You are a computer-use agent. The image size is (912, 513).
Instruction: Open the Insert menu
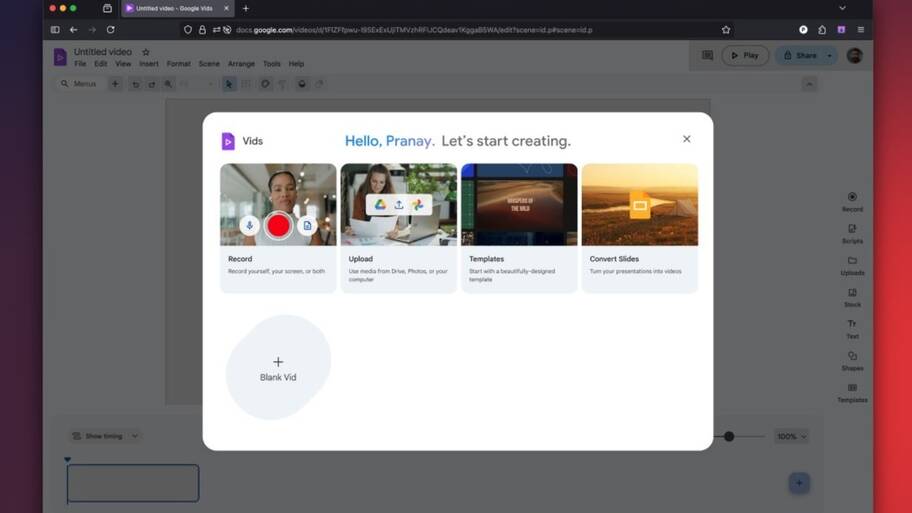[x=149, y=64]
